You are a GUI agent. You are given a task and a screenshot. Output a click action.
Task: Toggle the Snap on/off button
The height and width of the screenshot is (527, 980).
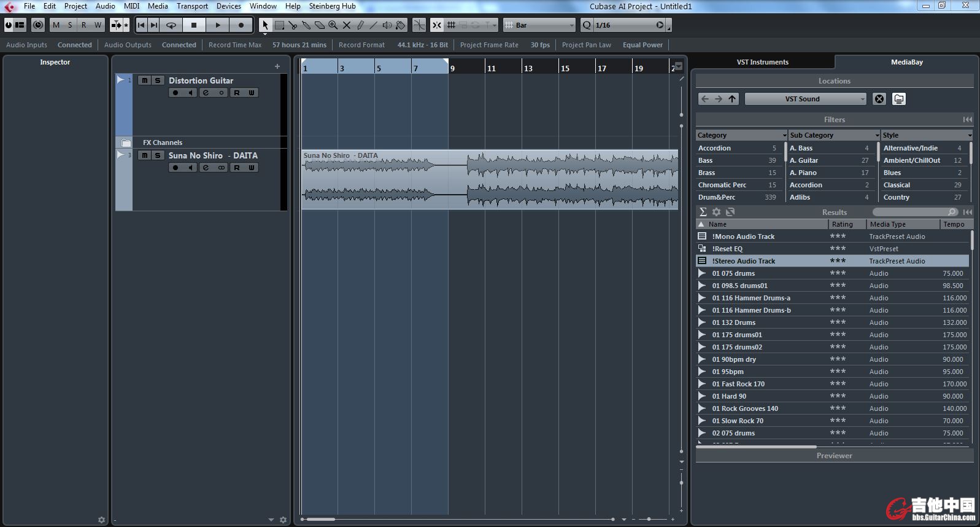437,25
